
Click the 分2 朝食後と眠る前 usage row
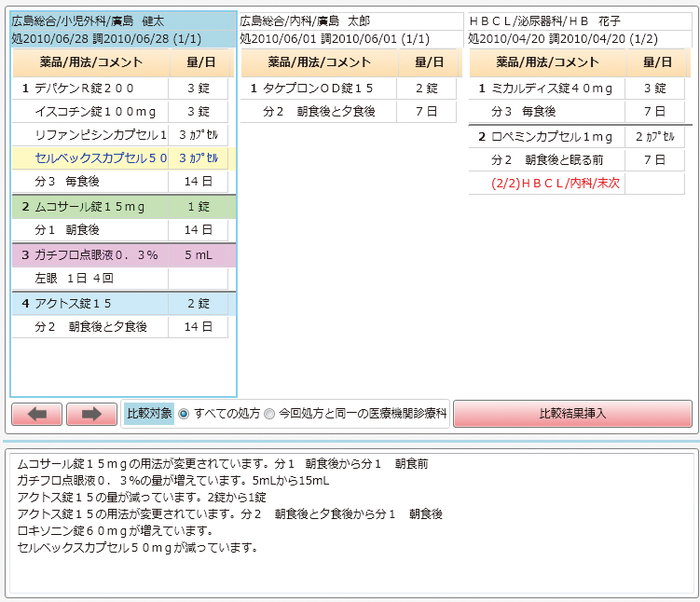coord(577,160)
